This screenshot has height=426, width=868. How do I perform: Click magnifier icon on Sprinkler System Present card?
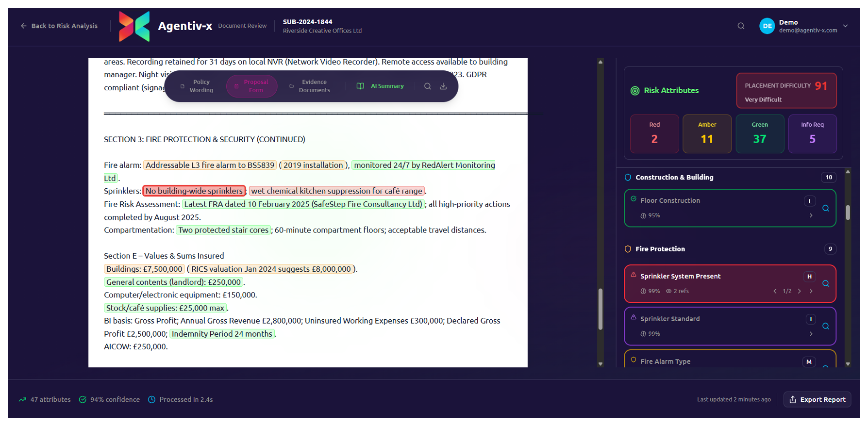click(825, 284)
